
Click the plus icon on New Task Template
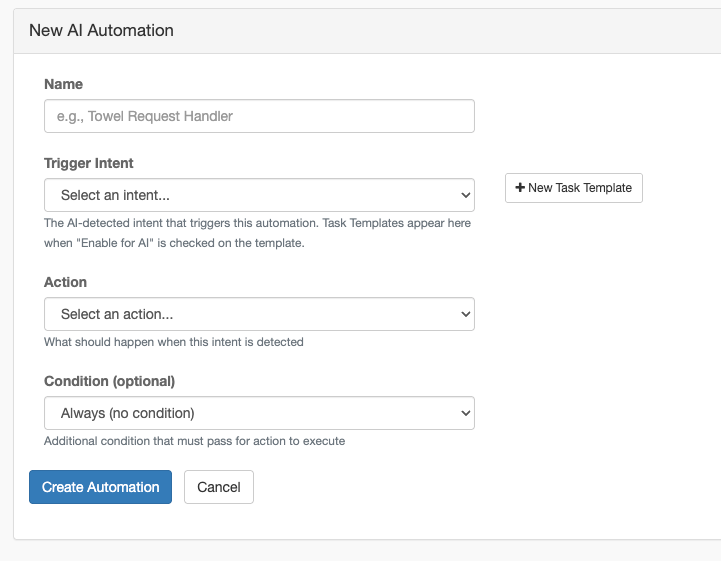pos(520,188)
